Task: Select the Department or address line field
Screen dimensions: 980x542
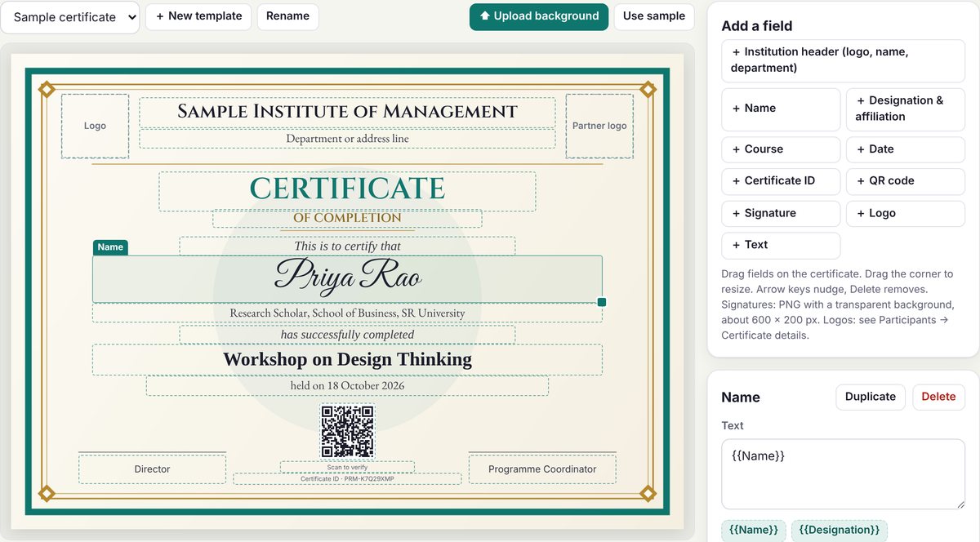Action: 347,139
